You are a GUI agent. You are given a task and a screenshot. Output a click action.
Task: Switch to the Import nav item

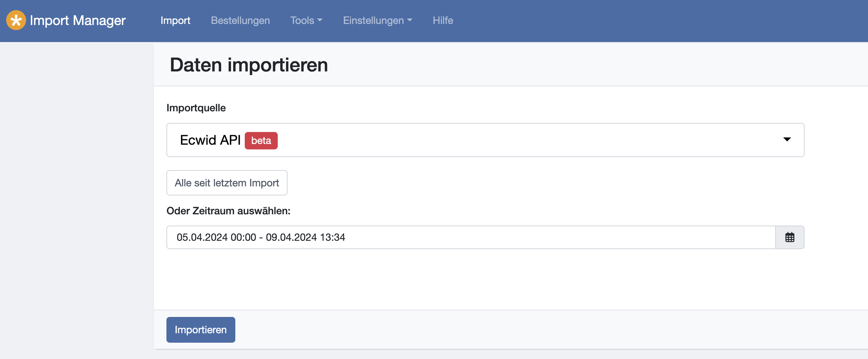pyautogui.click(x=175, y=20)
